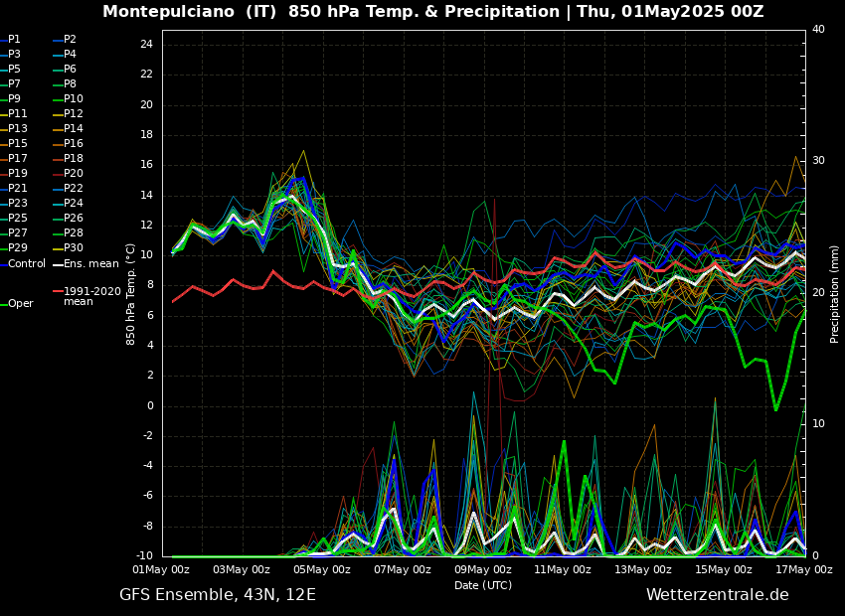
Task: Select the P15 legend label
Action: click(x=18, y=144)
